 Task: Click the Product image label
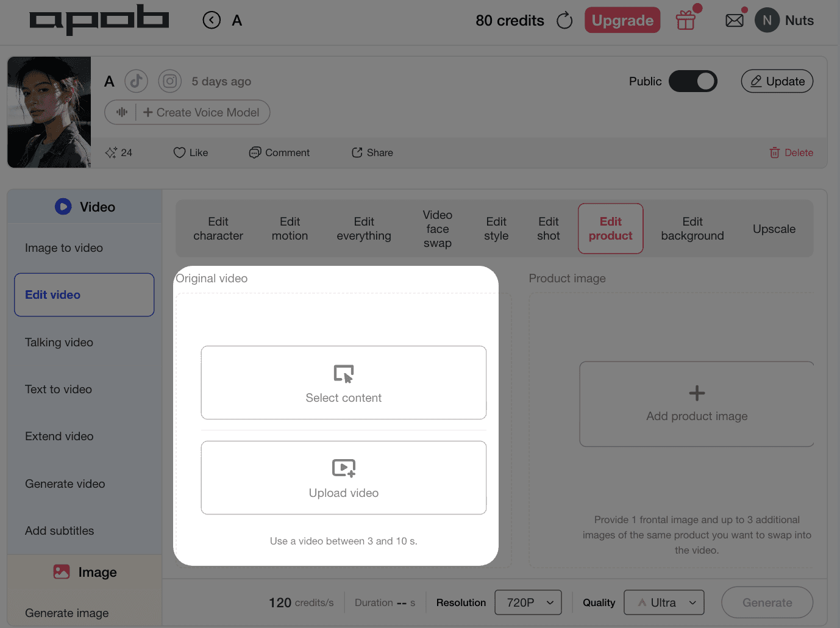pos(568,278)
